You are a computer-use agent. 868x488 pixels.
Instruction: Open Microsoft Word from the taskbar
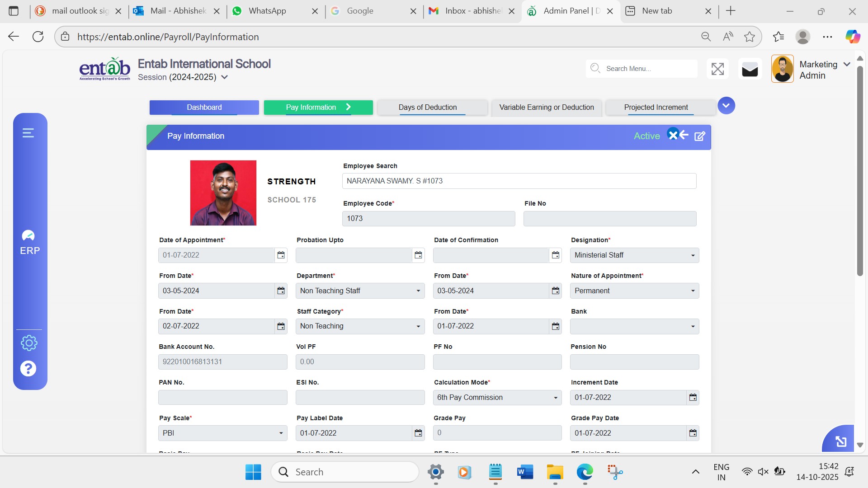point(525,472)
